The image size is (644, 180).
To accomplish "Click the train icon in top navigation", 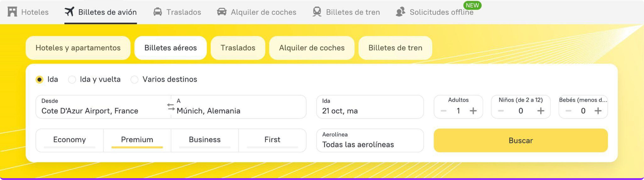I will click(x=317, y=12).
